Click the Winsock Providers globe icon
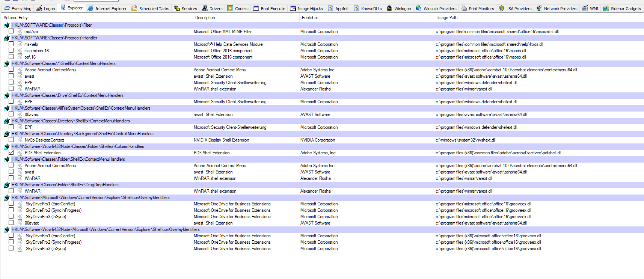The height and width of the screenshot is (279, 644). (418, 8)
